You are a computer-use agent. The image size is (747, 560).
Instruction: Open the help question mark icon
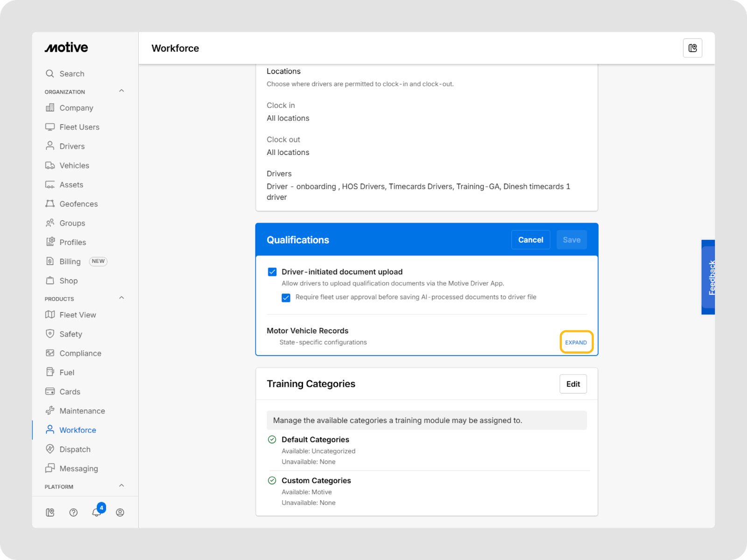point(73,512)
